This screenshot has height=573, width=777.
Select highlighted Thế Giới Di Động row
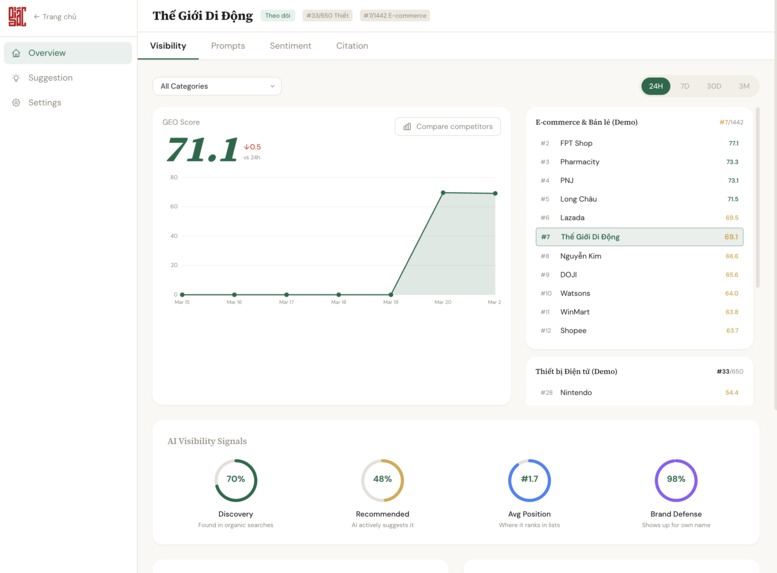[639, 237]
